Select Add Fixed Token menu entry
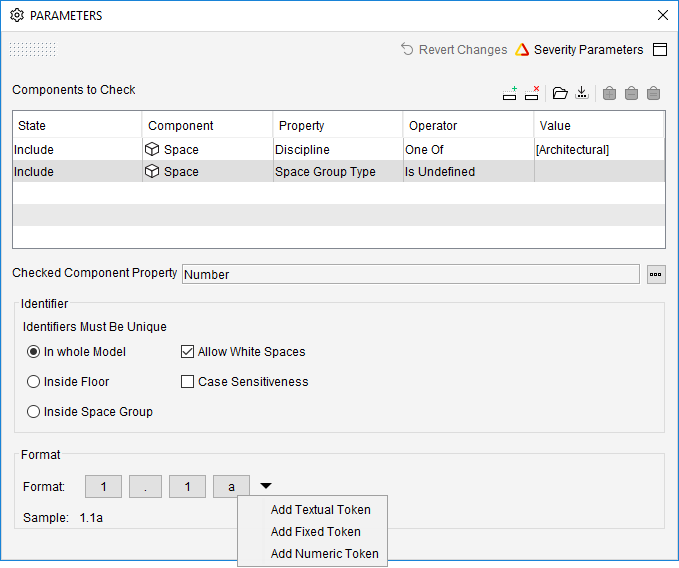The width and height of the screenshot is (679, 568). point(315,532)
